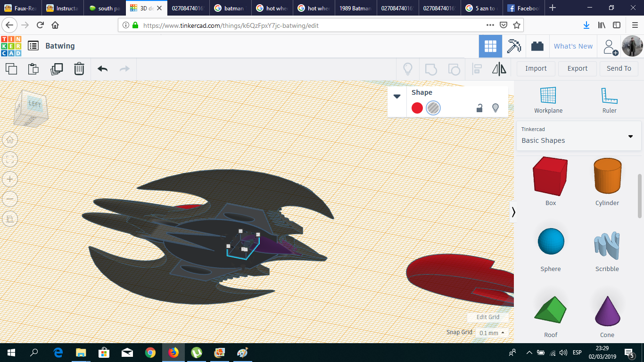Viewport: 644px width, 362px height.
Task: Click the Duplicate and repeat icon
Action: [57, 69]
